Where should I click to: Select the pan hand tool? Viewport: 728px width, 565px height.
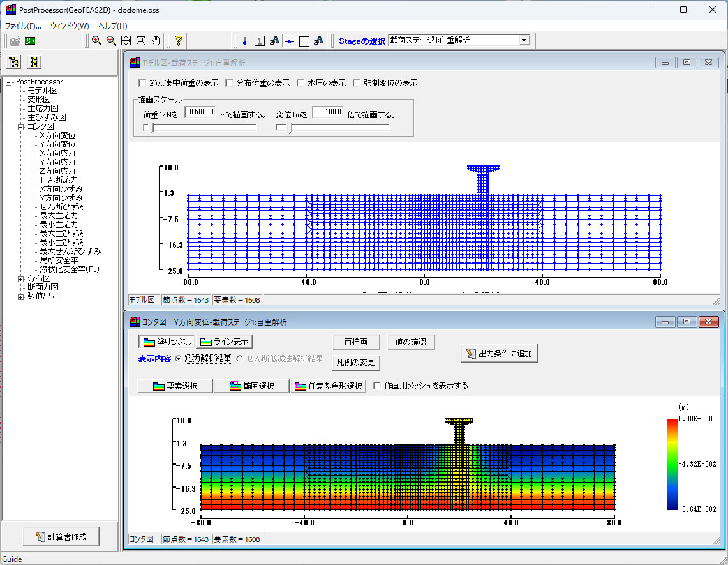(x=156, y=41)
